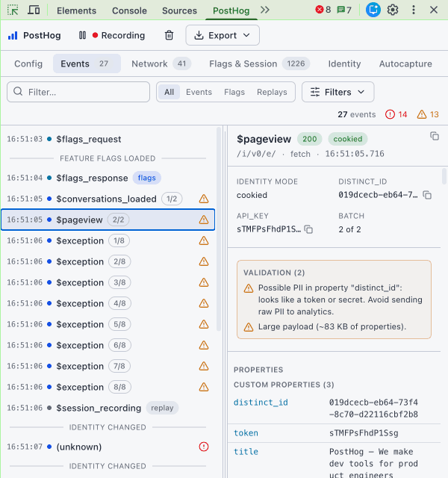The height and width of the screenshot is (478, 448).
Task: Open the DevTools three-dot menu
Action: click(413, 10)
